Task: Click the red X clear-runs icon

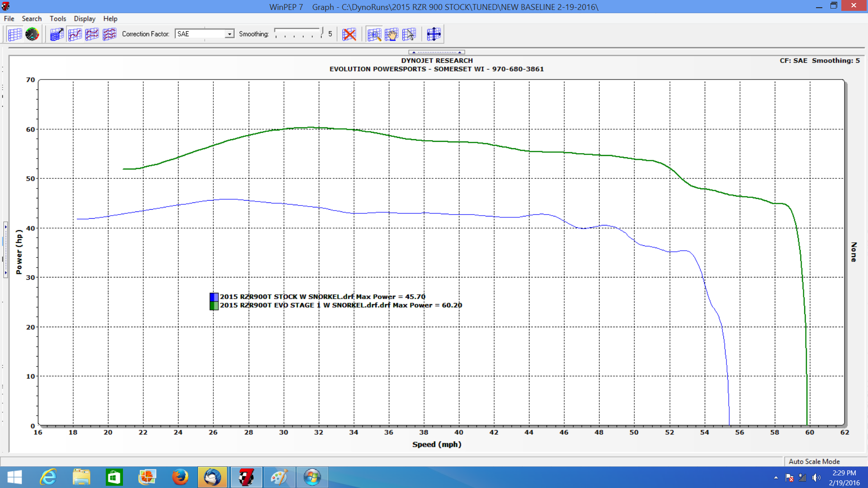Action: pyautogui.click(x=349, y=34)
